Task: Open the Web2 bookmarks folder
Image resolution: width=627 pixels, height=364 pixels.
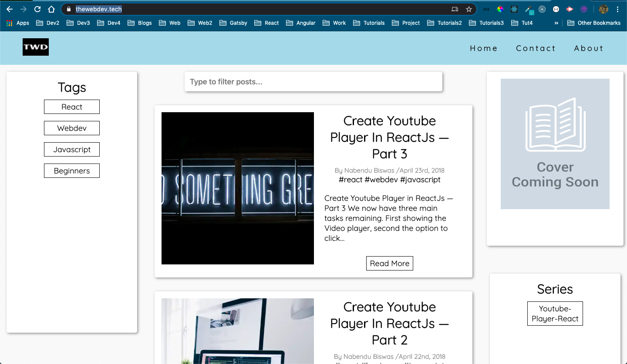Action: coord(200,23)
